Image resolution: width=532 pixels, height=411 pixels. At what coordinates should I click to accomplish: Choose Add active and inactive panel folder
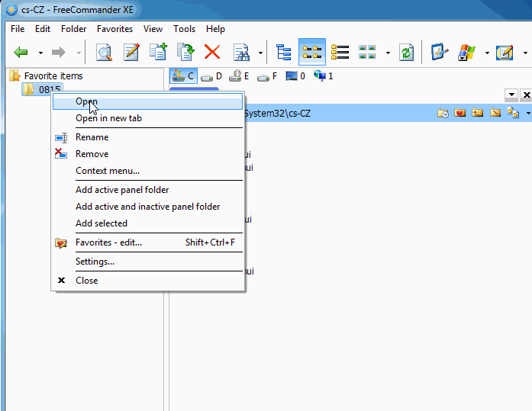pos(148,207)
